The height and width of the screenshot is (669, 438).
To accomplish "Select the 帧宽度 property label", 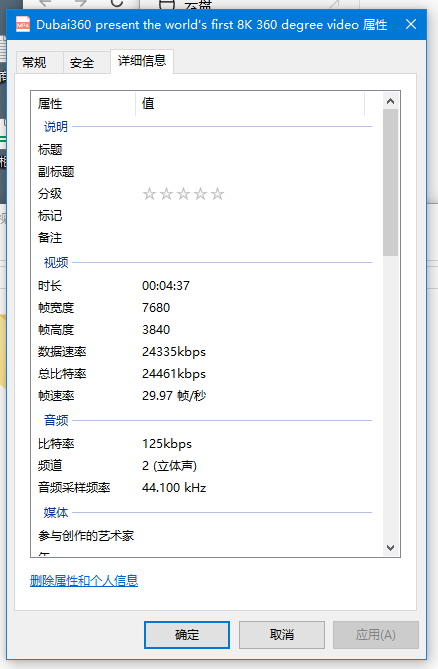I will 56,308.
